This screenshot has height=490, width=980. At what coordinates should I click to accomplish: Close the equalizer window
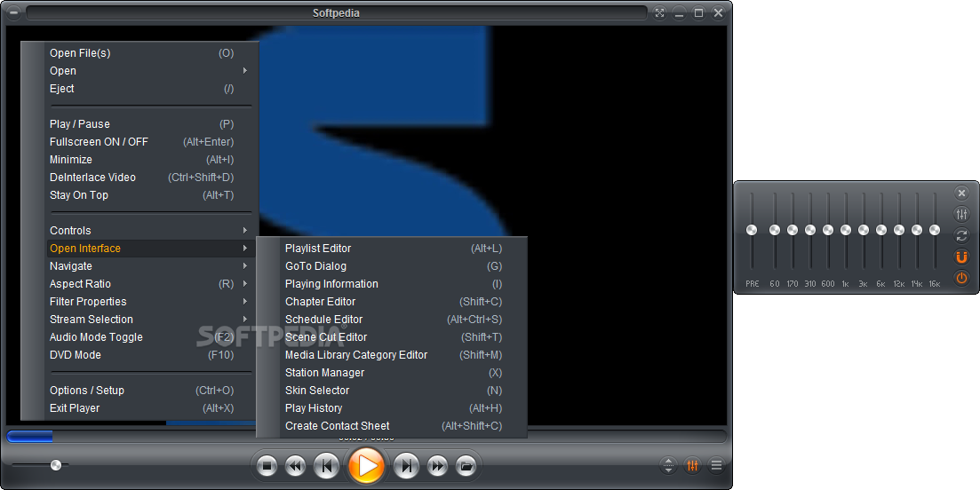click(x=961, y=193)
